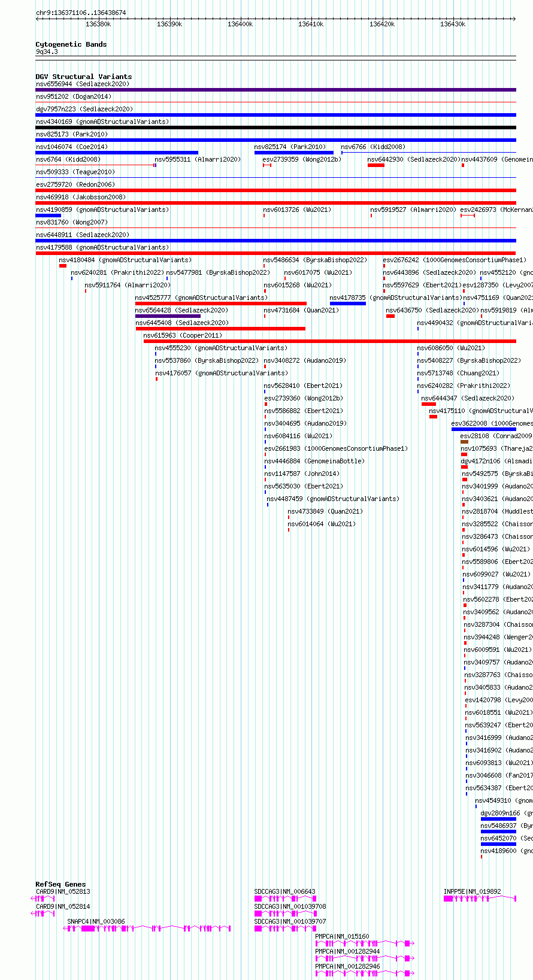Click nsv5911764 (Almarri2020) label

[128, 285]
